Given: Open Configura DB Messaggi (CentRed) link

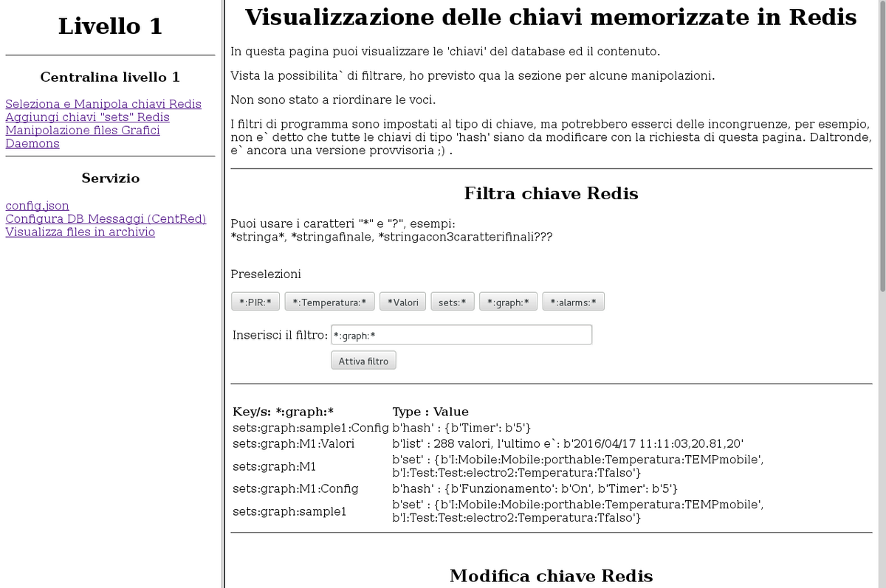Looking at the screenshot, I should [106, 219].
